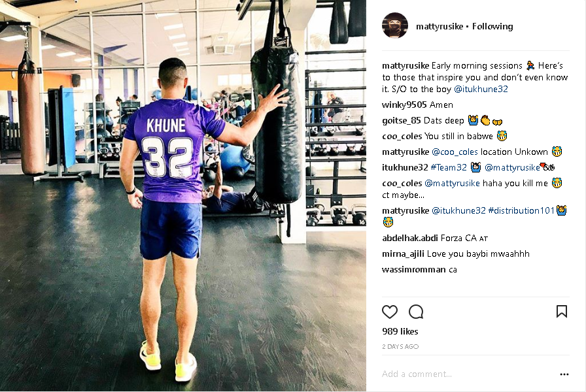Viewport: 586px width, 392px height.
Task: Open comments via speech bubble icon
Action: (x=416, y=312)
